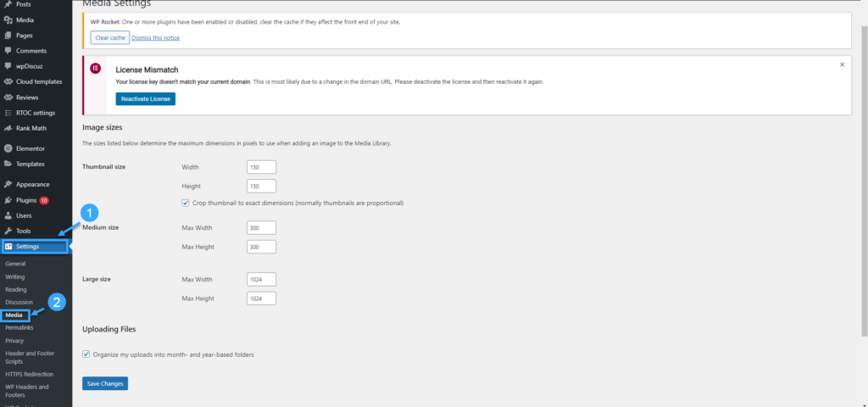This screenshot has width=868, height=407.
Task: Click the Appearance paintbrush icon
Action: click(8, 184)
